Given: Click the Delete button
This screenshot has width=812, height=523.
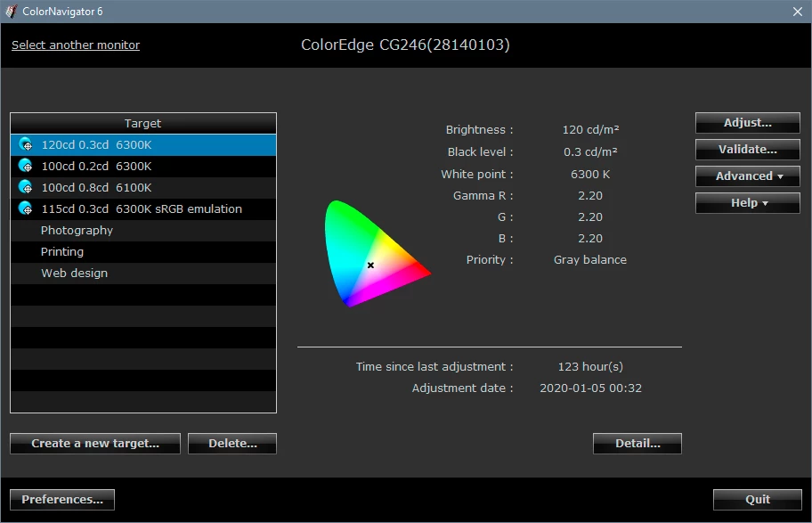Looking at the screenshot, I should (232, 443).
